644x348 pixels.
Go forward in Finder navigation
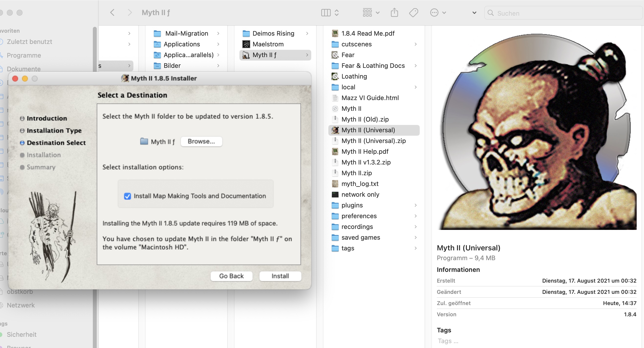coord(129,12)
